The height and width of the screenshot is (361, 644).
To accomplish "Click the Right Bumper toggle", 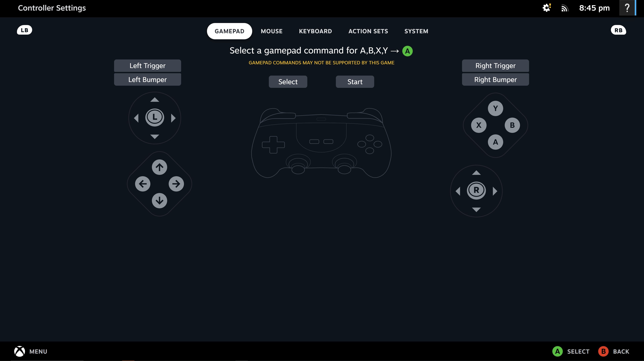I will [495, 79].
